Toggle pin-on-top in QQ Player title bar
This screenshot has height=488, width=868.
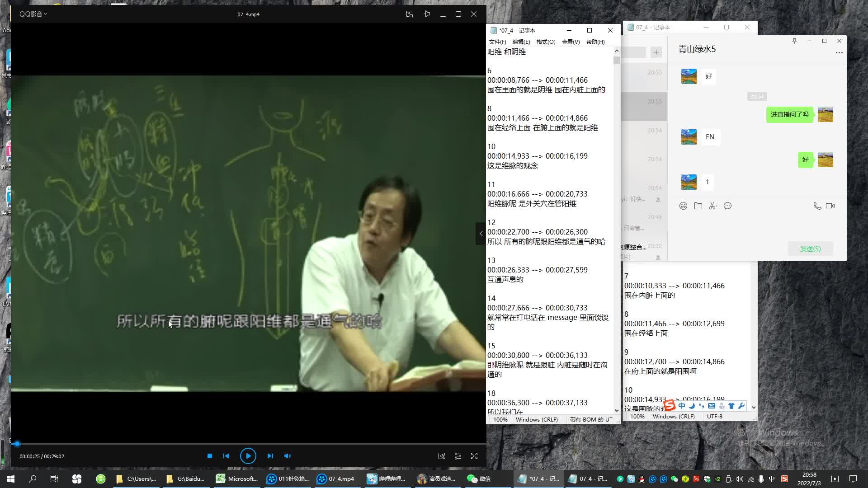coord(427,14)
